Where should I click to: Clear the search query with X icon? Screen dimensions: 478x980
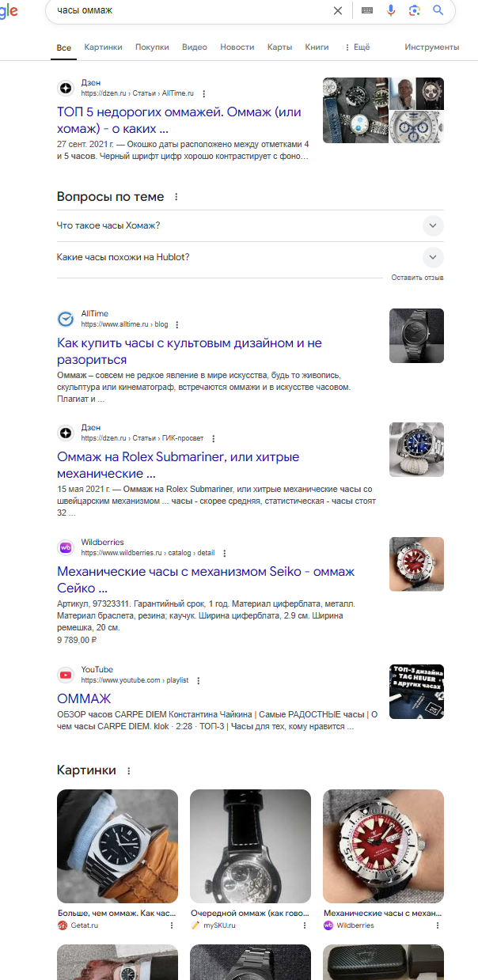point(338,10)
